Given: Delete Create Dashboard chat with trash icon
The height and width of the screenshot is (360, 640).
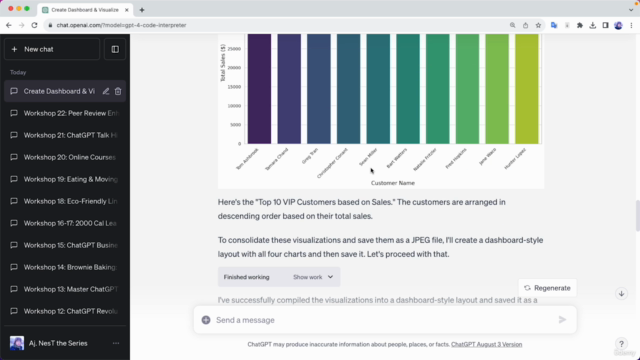Looking at the screenshot, I should coord(118,91).
